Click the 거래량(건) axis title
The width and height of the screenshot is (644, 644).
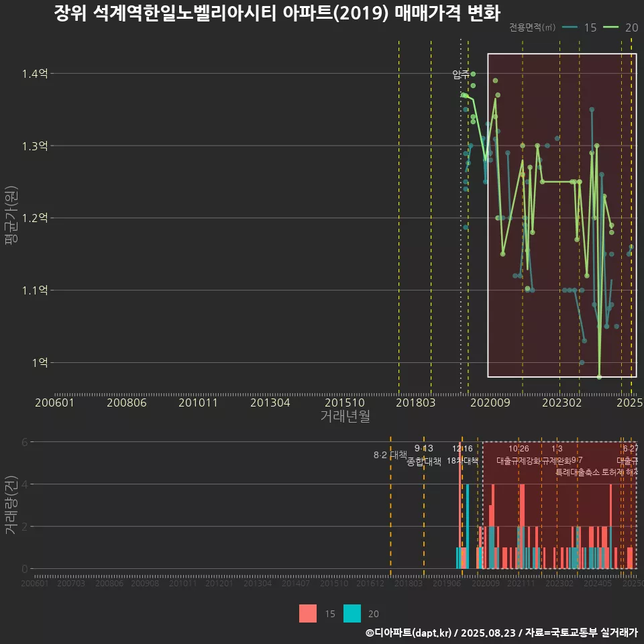10,505
